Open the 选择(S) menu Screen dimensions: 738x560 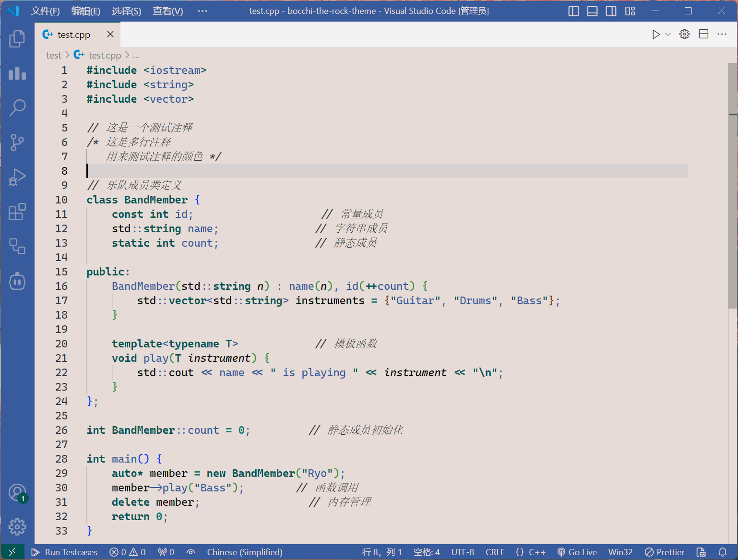point(127,11)
